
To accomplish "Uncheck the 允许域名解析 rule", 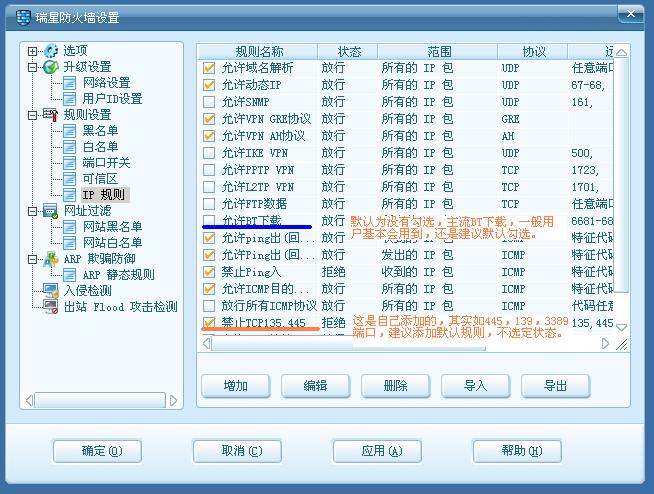I will coord(209,68).
